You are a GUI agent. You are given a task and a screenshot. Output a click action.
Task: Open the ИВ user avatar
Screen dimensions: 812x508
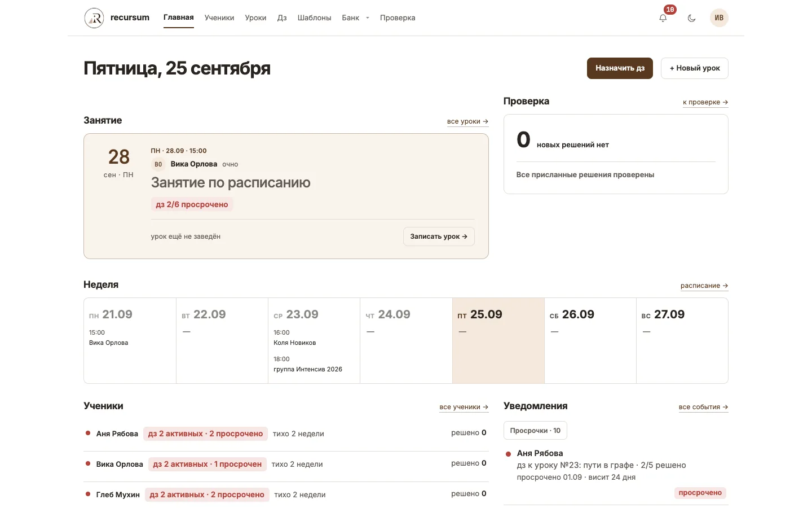[x=719, y=18]
